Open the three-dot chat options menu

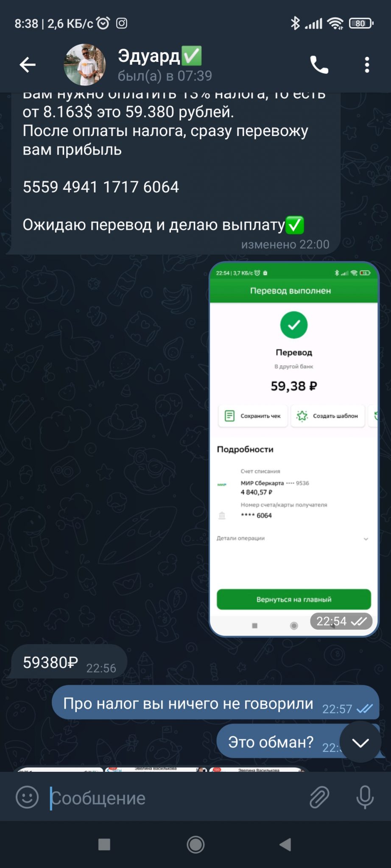pyautogui.click(x=367, y=65)
